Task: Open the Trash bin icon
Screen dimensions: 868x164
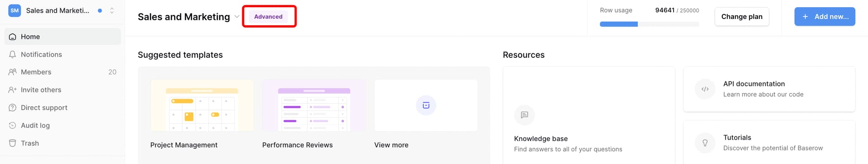Action: [x=13, y=143]
